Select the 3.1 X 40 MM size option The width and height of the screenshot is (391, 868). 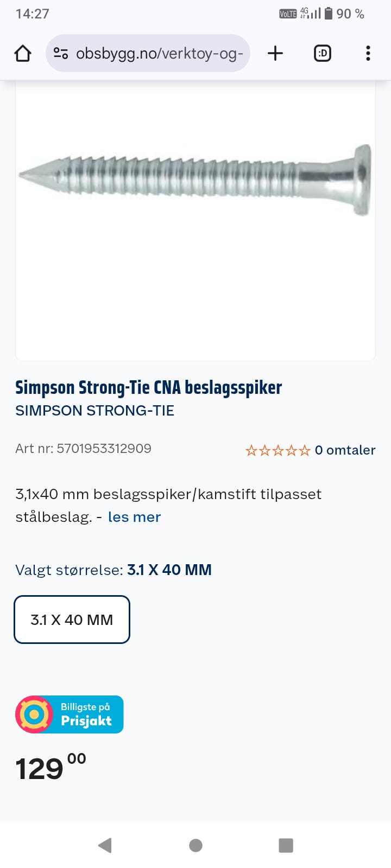(x=72, y=620)
